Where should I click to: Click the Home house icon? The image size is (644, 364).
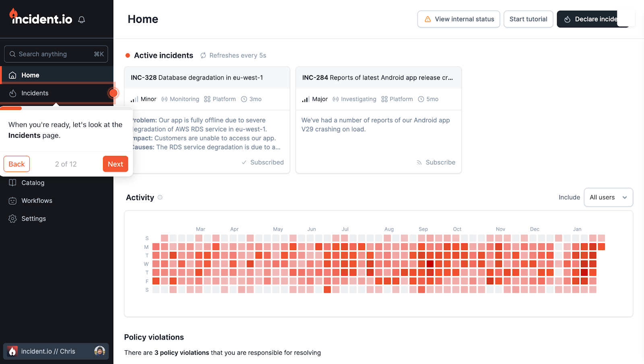[x=12, y=75]
